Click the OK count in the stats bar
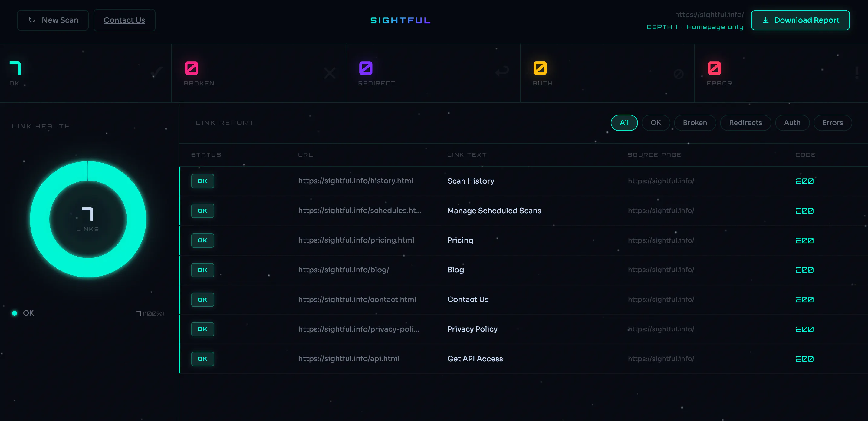Image resolution: width=868 pixels, height=421 pixels. [15, 68]
